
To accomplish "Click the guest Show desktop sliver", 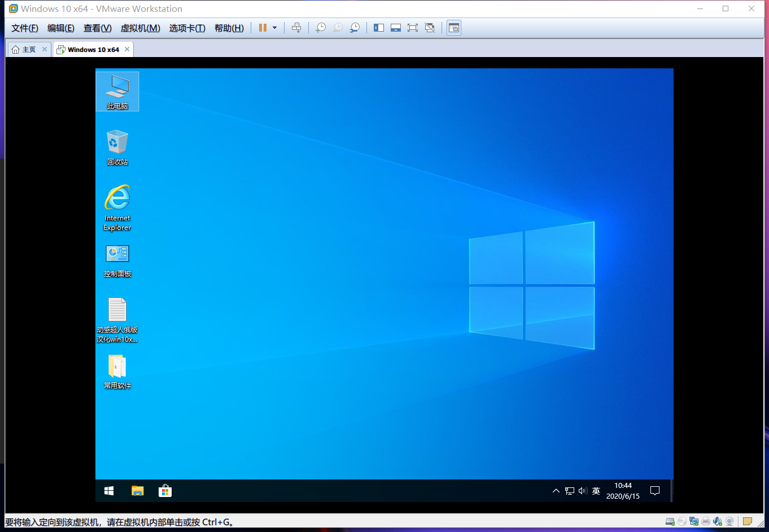I will [672, 491].
